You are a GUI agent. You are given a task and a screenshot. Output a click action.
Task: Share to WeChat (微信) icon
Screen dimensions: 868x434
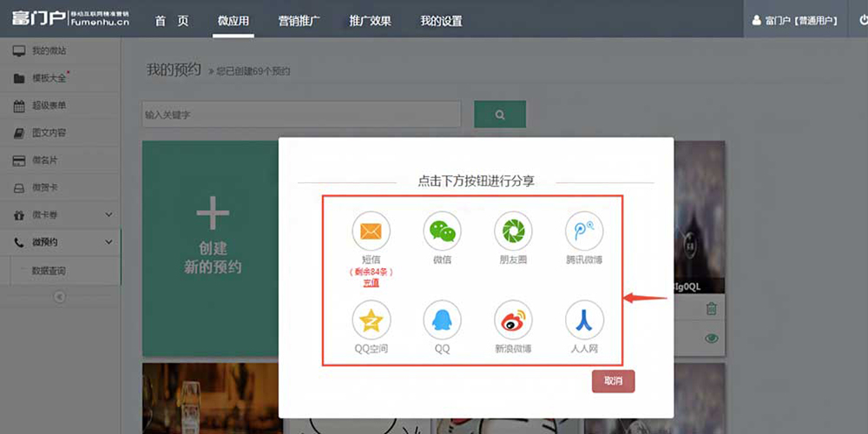click(x=442, y=231)
